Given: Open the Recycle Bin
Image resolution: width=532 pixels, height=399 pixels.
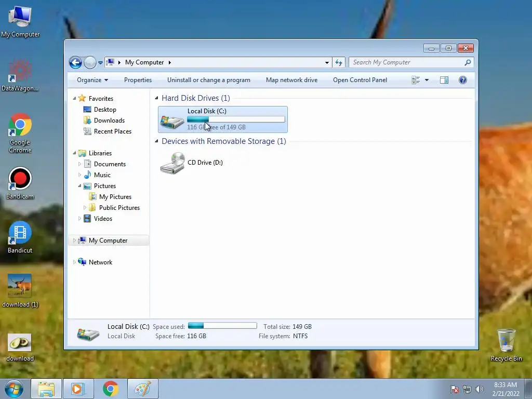Looking at the screenshot, I should pos(506,345).
